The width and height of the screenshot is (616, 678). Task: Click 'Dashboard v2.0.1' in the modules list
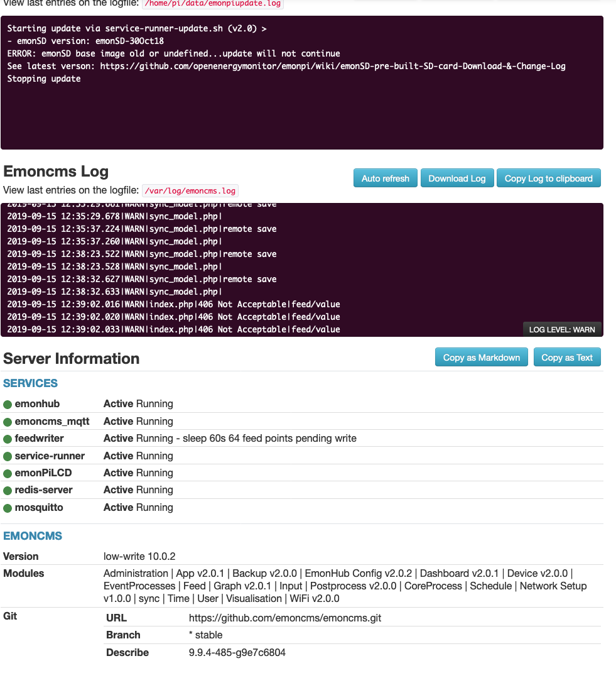tap(459, 573)
